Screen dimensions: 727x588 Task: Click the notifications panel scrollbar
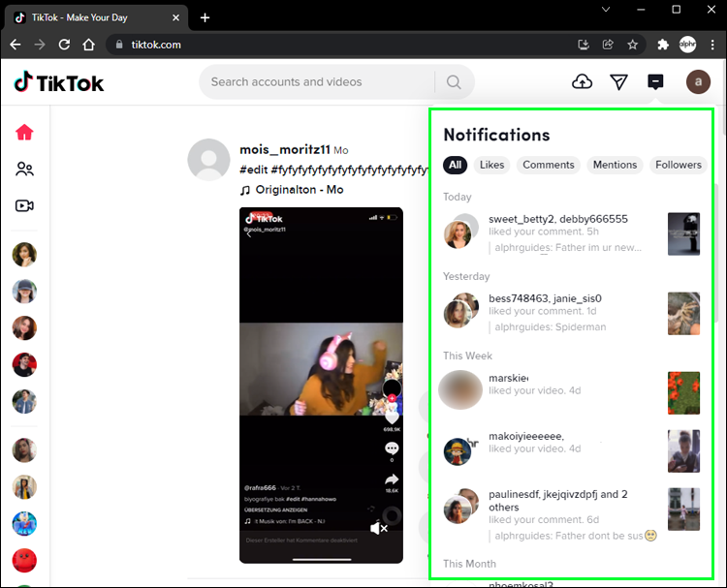[x=716, y=255]
